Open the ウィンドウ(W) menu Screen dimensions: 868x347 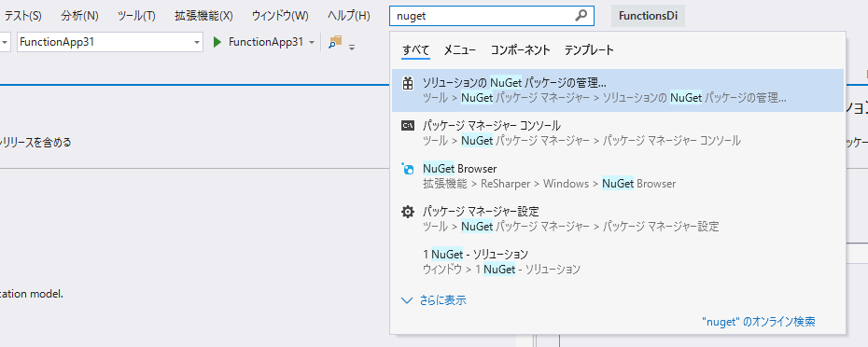point(280,16)
